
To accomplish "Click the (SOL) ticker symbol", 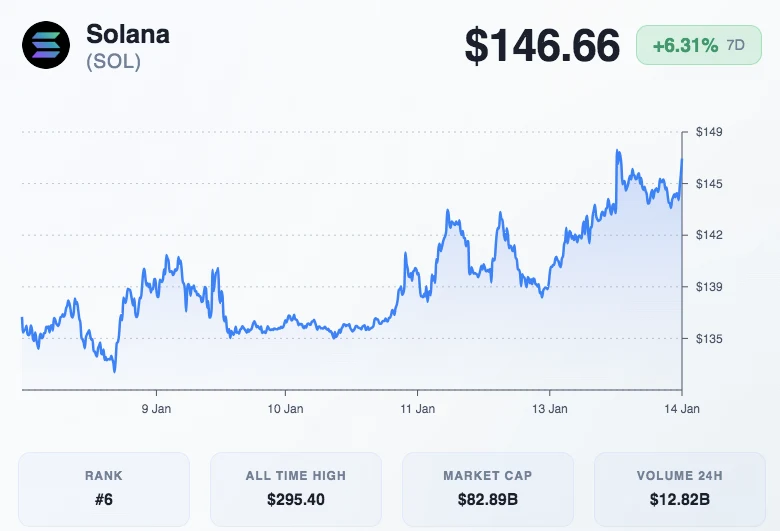I will click(x=113, y=61).
